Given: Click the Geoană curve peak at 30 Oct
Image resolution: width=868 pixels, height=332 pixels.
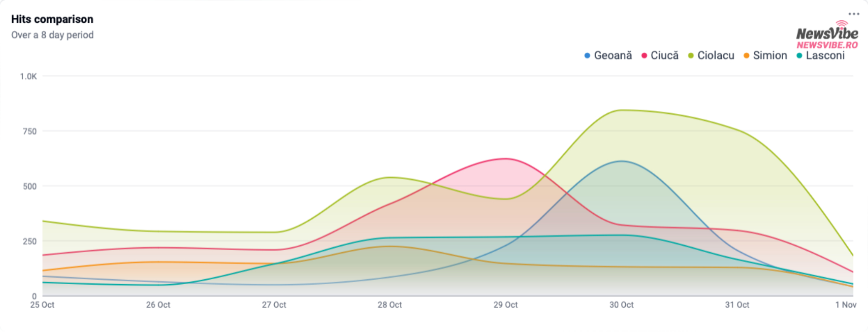Looking at the screenshot, I should (x=622, y=161).
